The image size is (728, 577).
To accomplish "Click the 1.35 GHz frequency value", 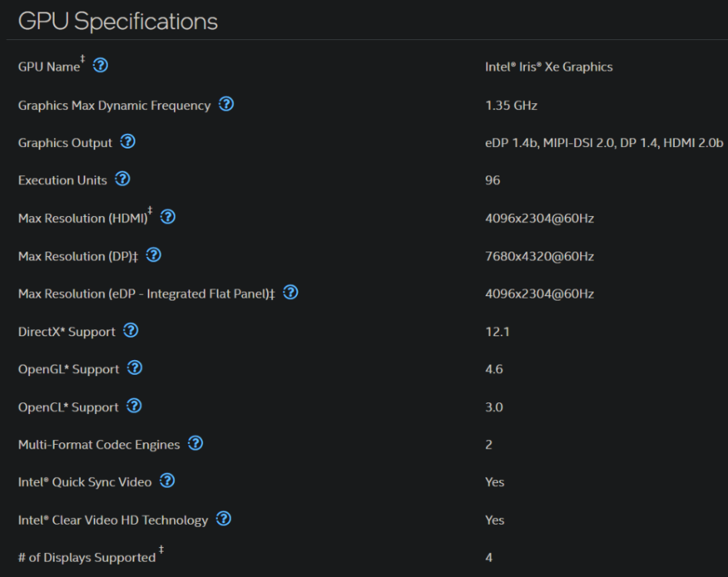I will tap(511, 105).
